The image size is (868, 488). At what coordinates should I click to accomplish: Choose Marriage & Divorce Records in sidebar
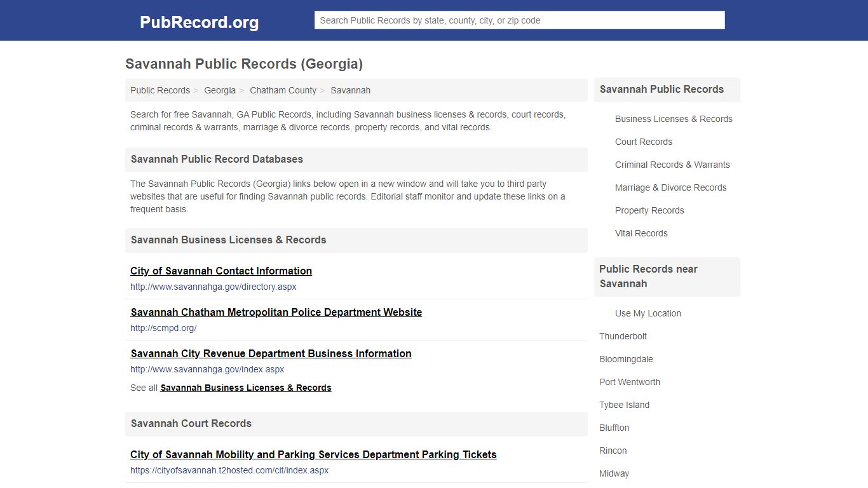[x=670, y=187]
